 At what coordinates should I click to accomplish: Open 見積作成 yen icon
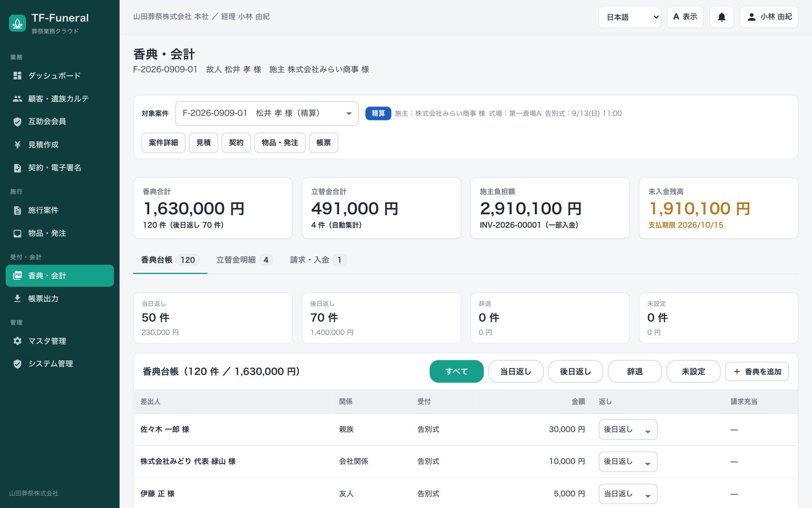(x=17, y=145)
